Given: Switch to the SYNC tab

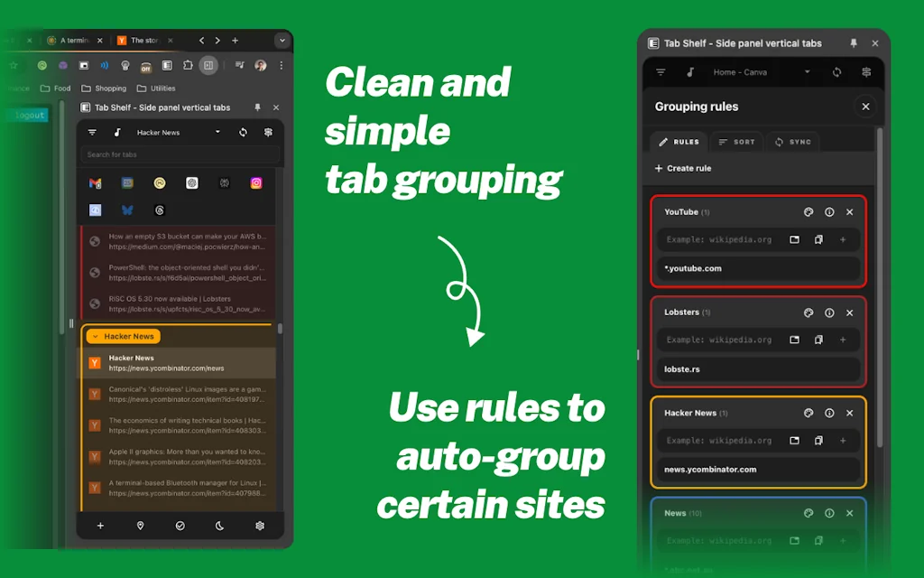Looking at the screenshot, I should pyautogui.click(x=792, y=142).
